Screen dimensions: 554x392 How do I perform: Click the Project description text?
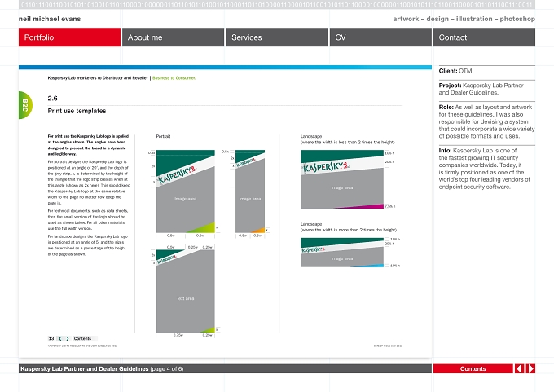[x=481, y=89]
